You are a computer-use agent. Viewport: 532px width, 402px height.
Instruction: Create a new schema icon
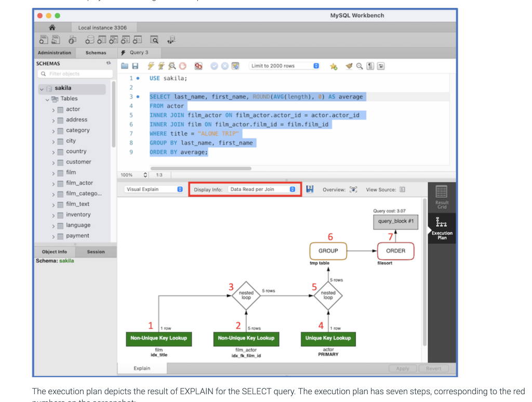click(89, 39)
